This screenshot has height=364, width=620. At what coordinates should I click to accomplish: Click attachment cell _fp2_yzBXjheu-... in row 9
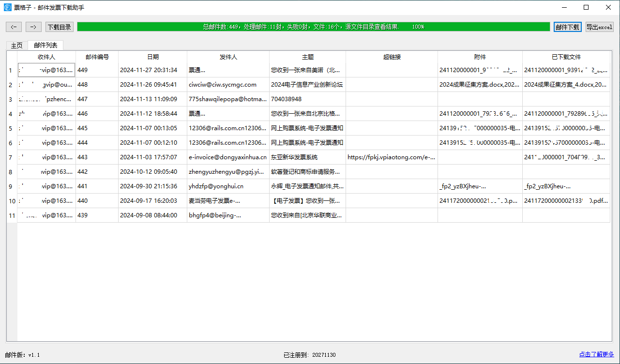click(480, 186)
